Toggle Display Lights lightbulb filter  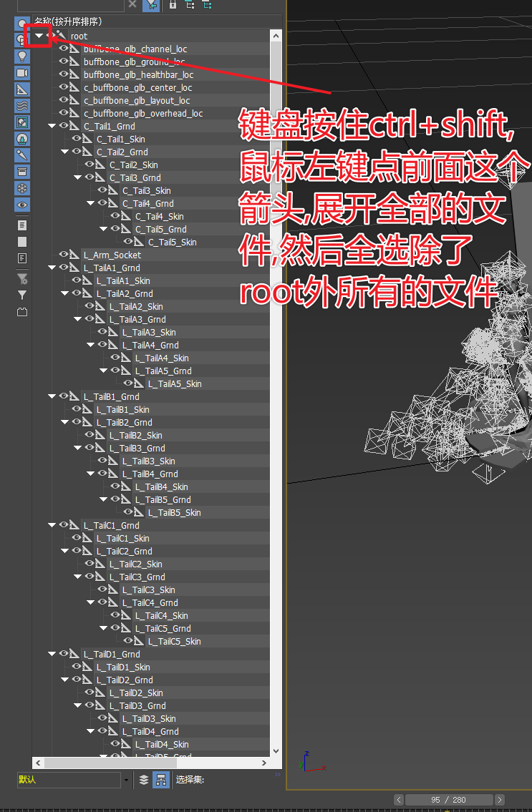[x=21, y=57]
